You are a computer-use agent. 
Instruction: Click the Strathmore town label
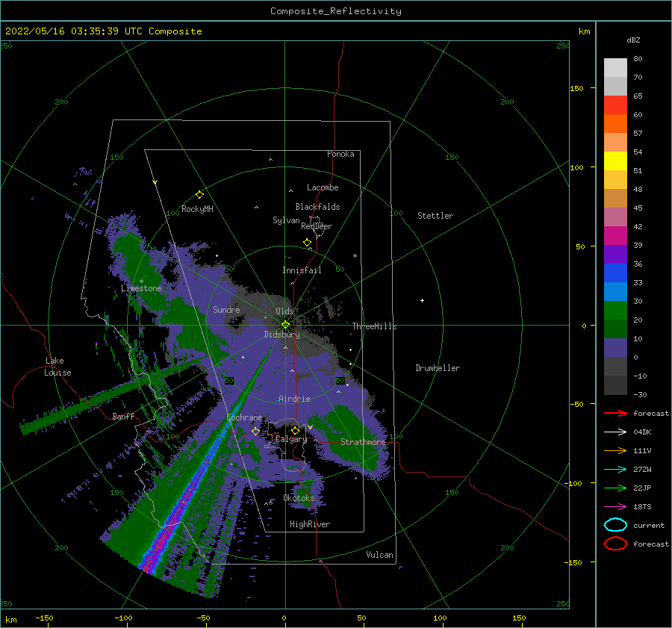pyautogui.click(x=363, y=442)
